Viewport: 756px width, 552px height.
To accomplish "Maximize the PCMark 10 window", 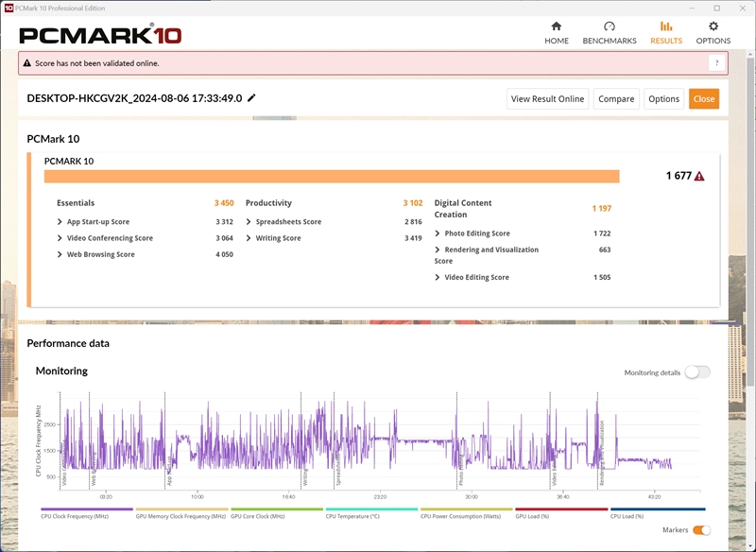I will pyautogui.click(x=717, y=9).
